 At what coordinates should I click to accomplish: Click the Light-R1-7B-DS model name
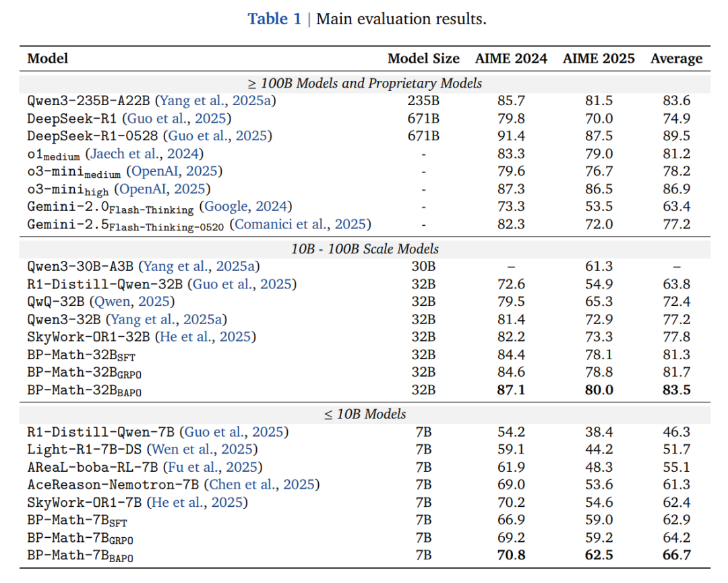click(x=84, y=450)
